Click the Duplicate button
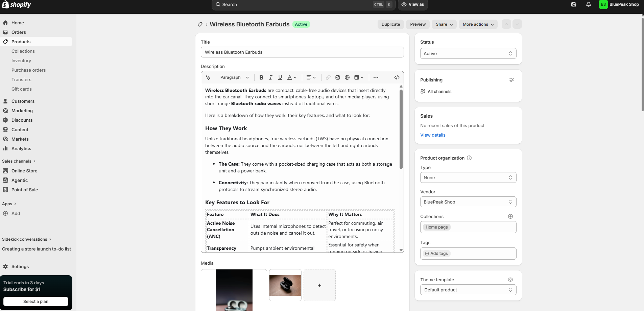644x311 pixels. (x=391, y=24)
